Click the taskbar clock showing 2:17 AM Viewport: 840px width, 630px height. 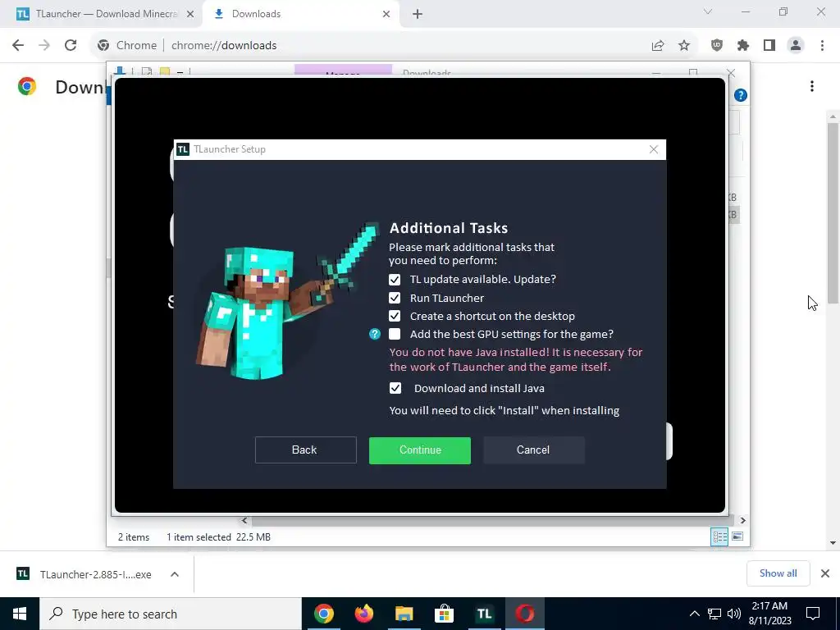click(769, 614)
